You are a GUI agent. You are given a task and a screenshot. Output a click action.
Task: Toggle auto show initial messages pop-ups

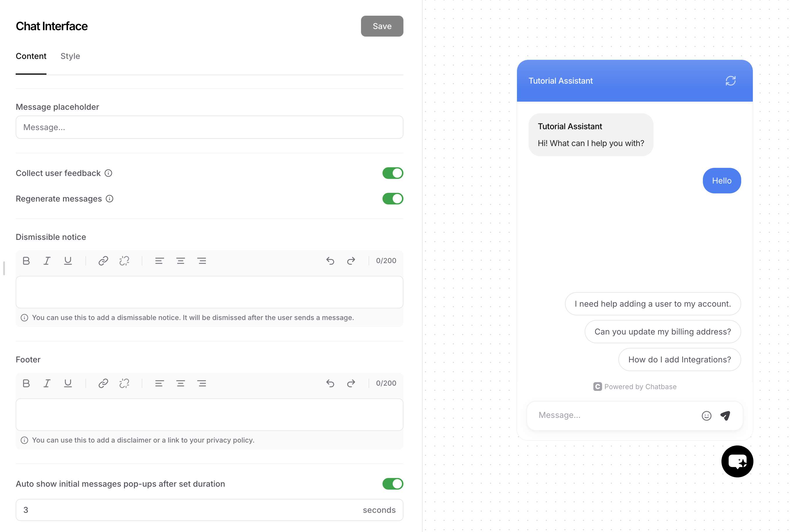click(x=393, y=484)
